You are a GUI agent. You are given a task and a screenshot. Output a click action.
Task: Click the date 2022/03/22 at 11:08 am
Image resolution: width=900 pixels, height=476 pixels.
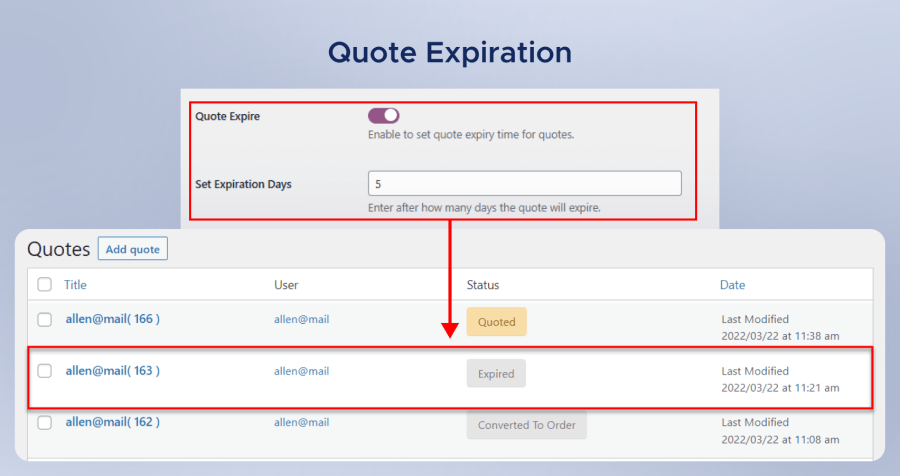(780, 439)
